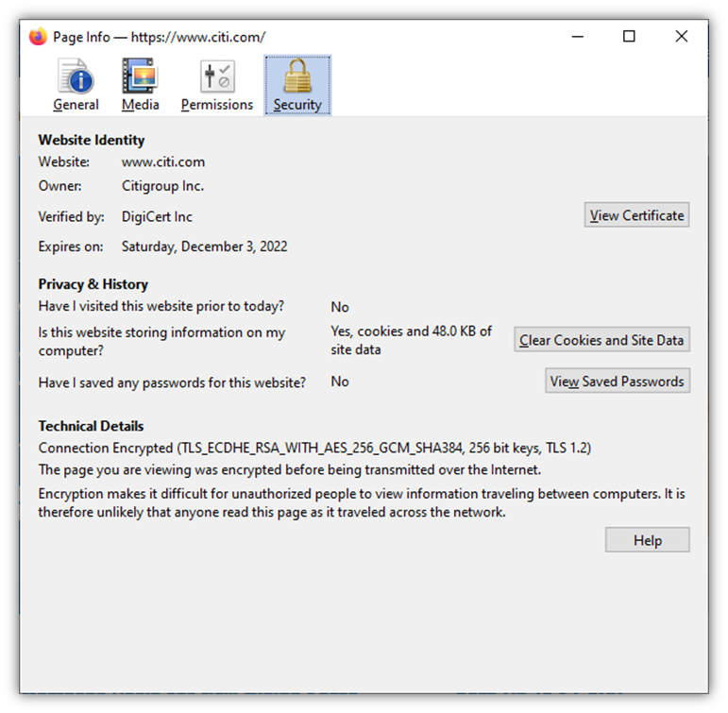Screen dimensions: 728x713
Task: Click the Technical Details heading
Action: tap(91, 426)
